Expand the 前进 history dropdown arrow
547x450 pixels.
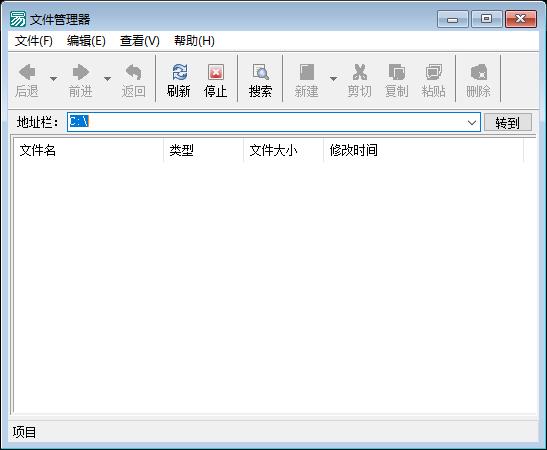tap(107, 79)
